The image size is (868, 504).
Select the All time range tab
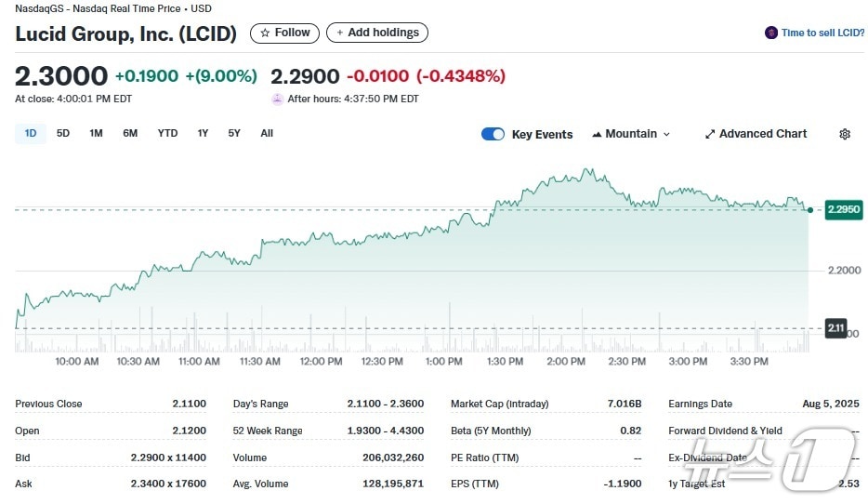[267, 133]
